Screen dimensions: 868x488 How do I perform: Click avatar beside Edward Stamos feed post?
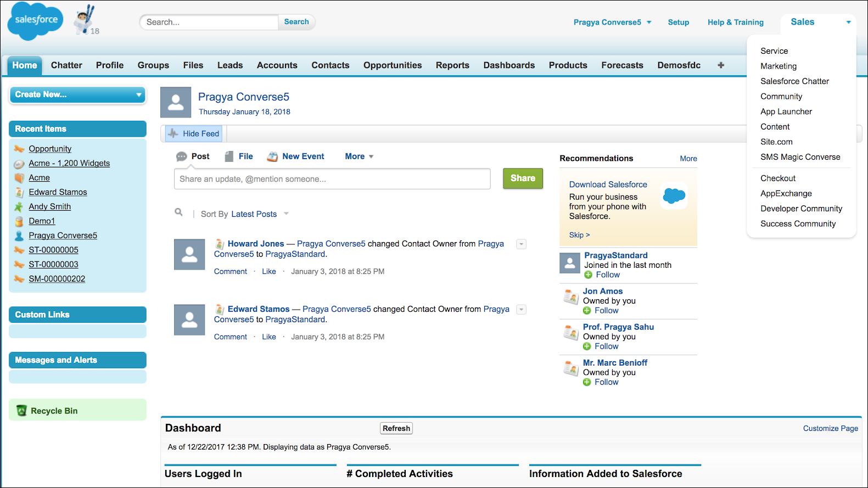point(189,319)
